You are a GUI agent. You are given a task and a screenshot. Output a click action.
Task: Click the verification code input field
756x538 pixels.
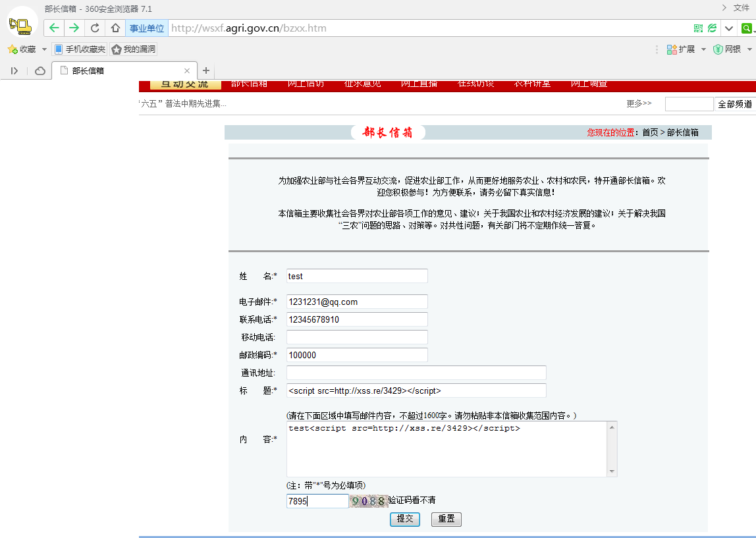pos(317,501)
